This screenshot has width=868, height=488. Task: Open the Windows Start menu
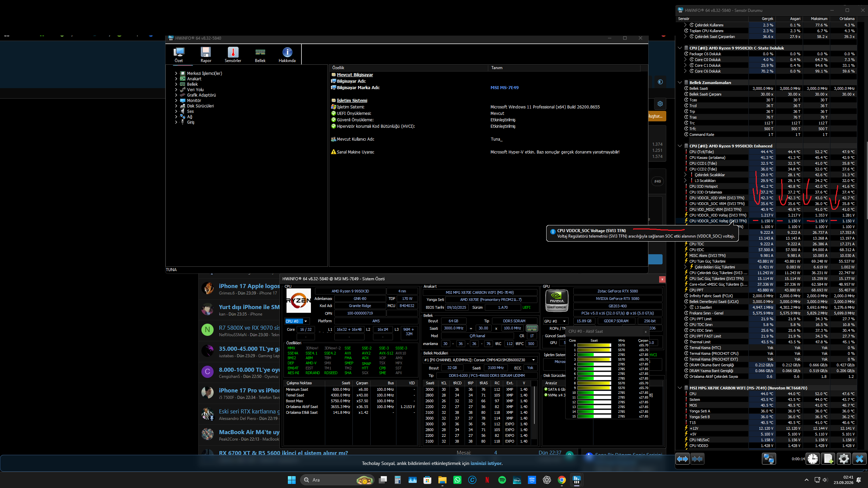[x=292, y=480]
